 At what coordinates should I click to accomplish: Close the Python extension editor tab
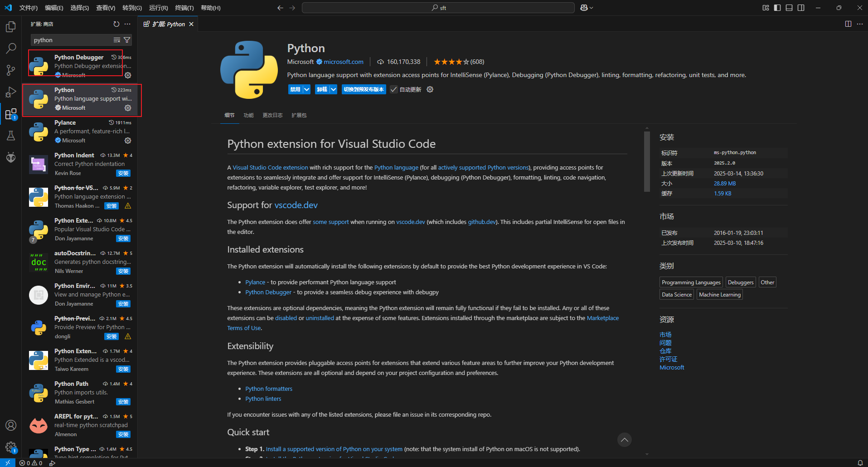[x=191, y=24]
